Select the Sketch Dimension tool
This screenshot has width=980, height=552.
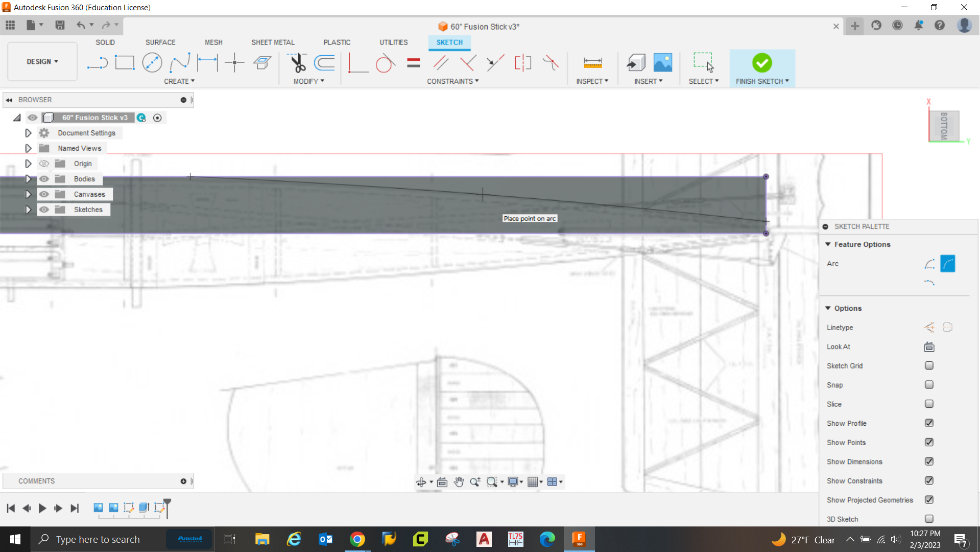click(x=207, y=63)
